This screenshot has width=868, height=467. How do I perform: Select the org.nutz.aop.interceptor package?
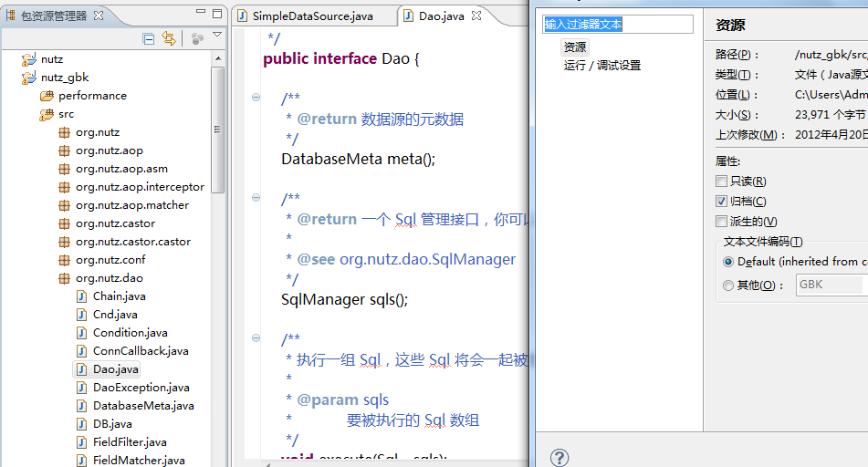tap(140, 187)
